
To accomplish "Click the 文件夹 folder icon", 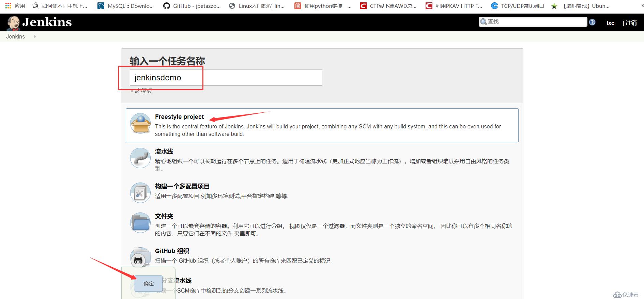I will (140, 223).
